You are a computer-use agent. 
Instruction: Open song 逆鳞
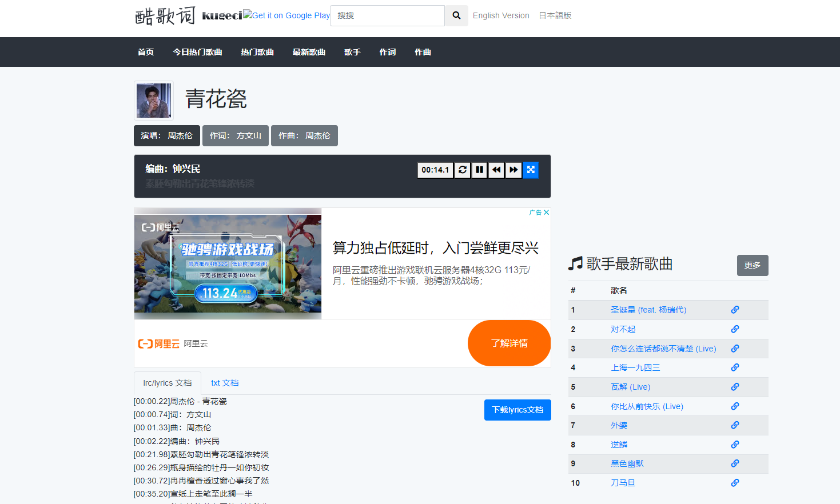click(619, 445)
